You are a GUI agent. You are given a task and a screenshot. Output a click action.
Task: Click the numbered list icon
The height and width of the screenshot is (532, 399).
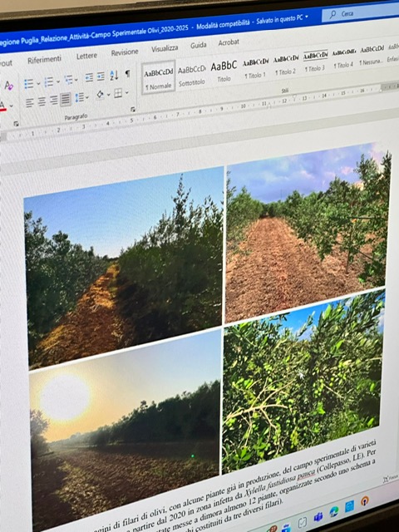[49, 81]
